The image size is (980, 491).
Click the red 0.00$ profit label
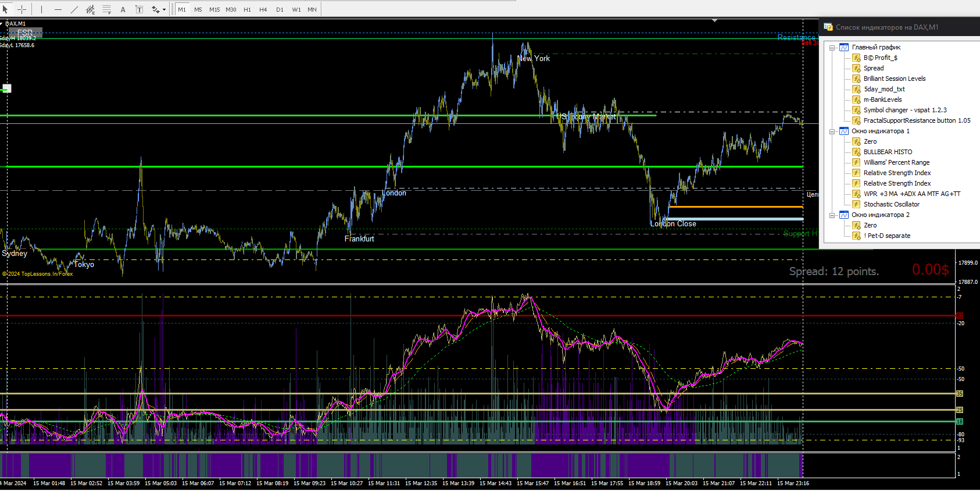pyautogui.click(x=931, y=269)
